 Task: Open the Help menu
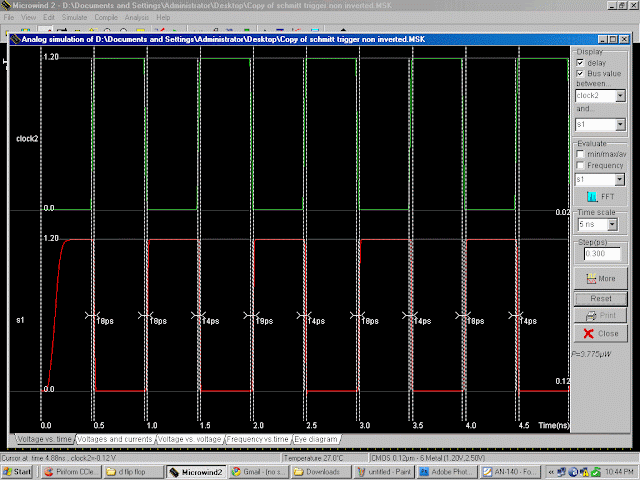(x=163, y=18)
